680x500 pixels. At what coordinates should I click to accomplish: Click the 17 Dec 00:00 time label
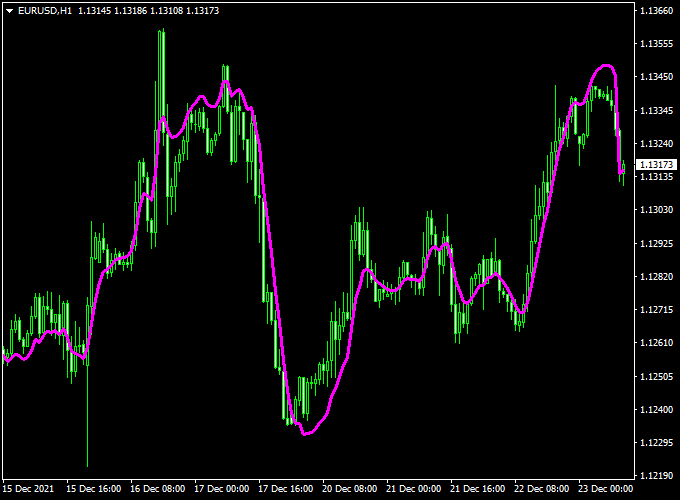222,489
